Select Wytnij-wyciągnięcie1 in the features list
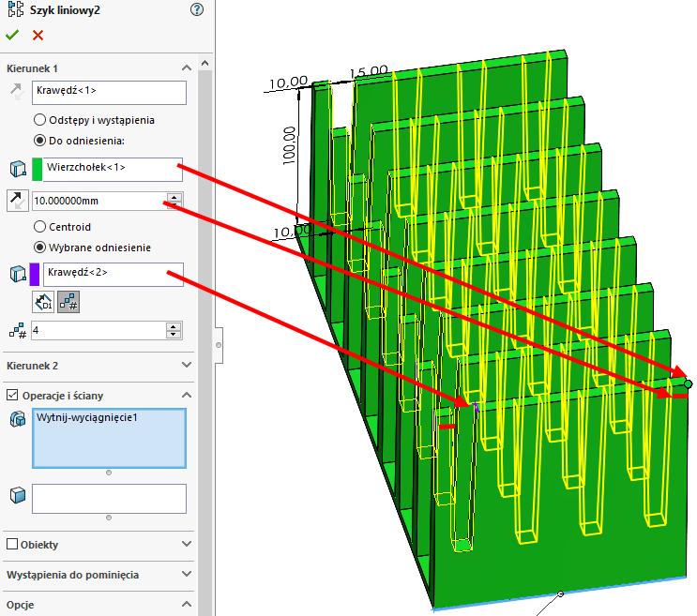 tap(87, 417)
